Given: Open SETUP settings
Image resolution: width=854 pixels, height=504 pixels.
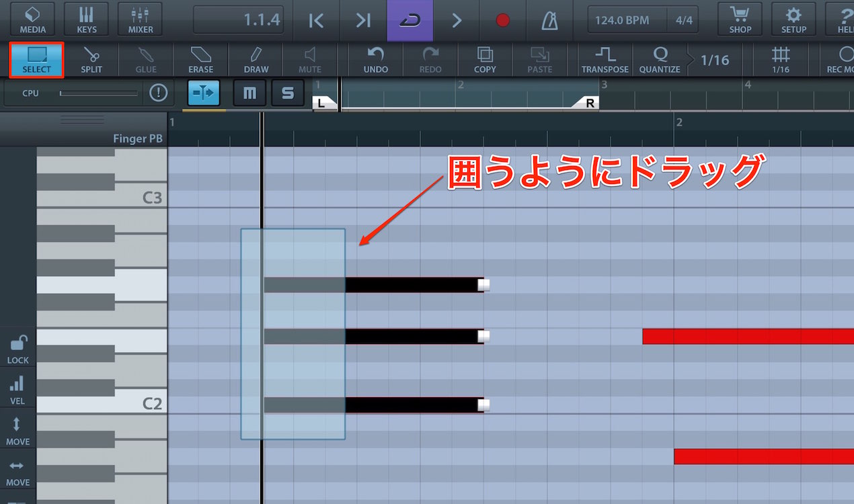Looking at the screenshot, I should (793, 19).
